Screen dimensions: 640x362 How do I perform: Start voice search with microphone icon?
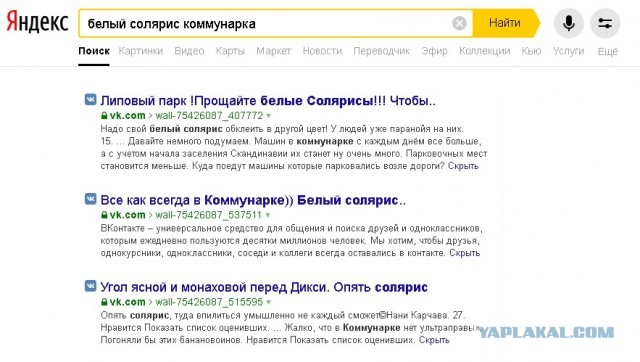569,23
